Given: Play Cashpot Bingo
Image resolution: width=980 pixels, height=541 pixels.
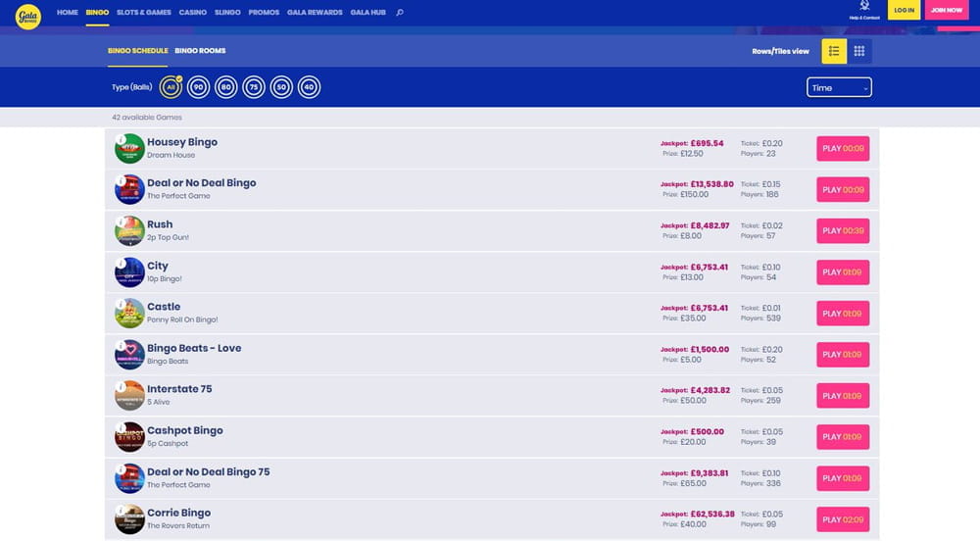Looking at the screenshot, I should point(843,437).
